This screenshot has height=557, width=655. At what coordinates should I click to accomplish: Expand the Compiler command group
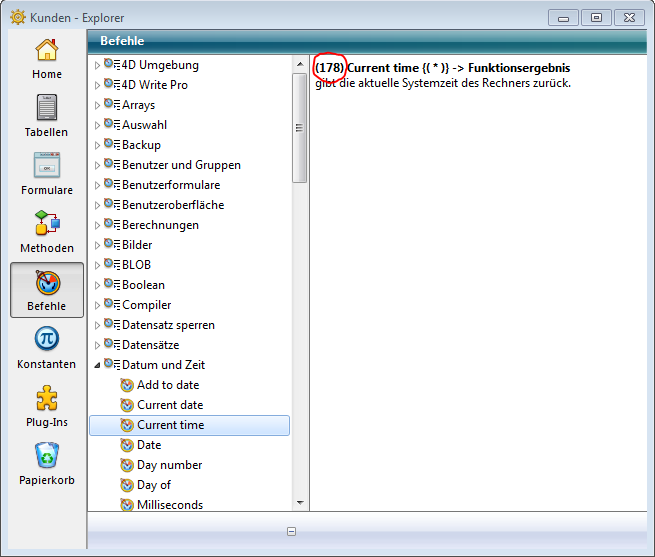click(x=98, y=305)
